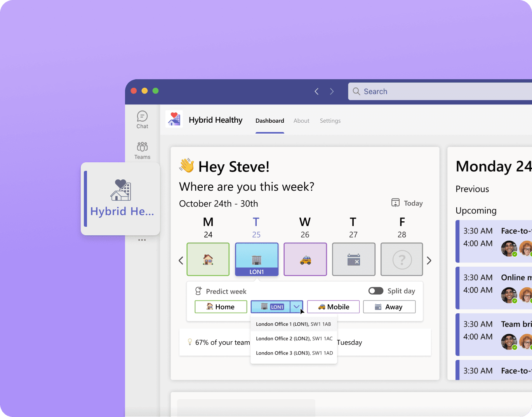This screenshot has width=532, height=417.
Task: Choose the LON1 office button
Action: point(271,307)
